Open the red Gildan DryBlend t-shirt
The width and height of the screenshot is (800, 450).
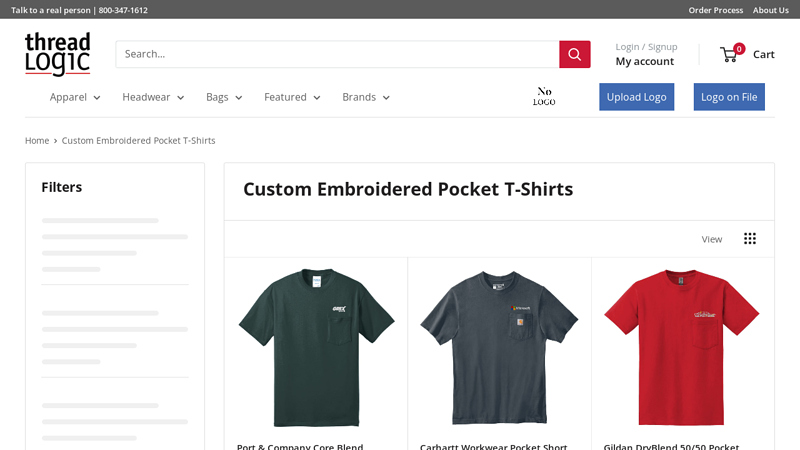click(x=682, y=347)
